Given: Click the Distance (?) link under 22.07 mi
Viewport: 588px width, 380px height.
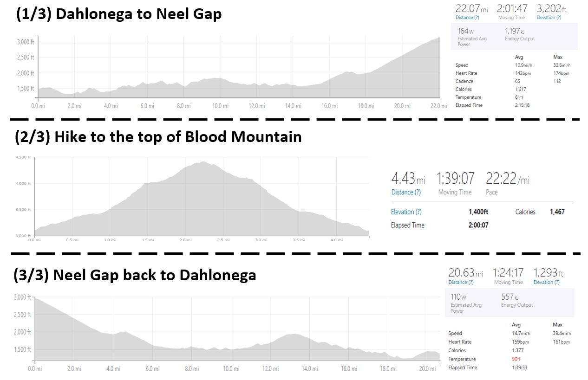Looking at the screenshot, I should [x=467, y=18].
